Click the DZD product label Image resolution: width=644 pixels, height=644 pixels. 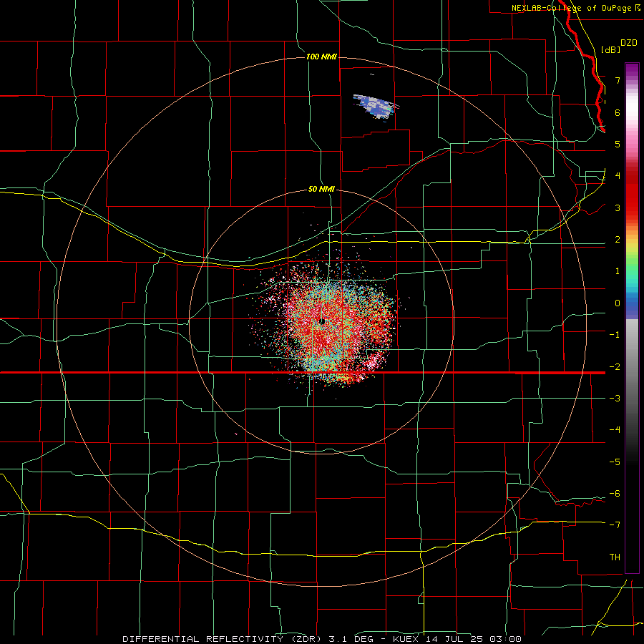(629, 43)
